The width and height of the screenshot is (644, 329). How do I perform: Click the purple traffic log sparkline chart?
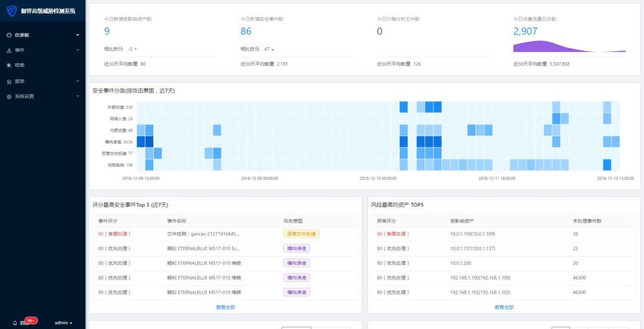(569, 46)
